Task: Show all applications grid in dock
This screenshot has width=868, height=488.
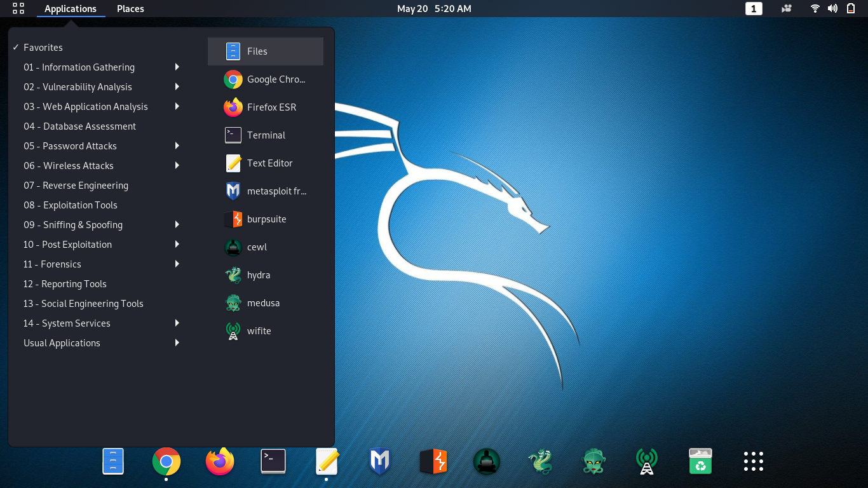Action: tap(754, 461)
